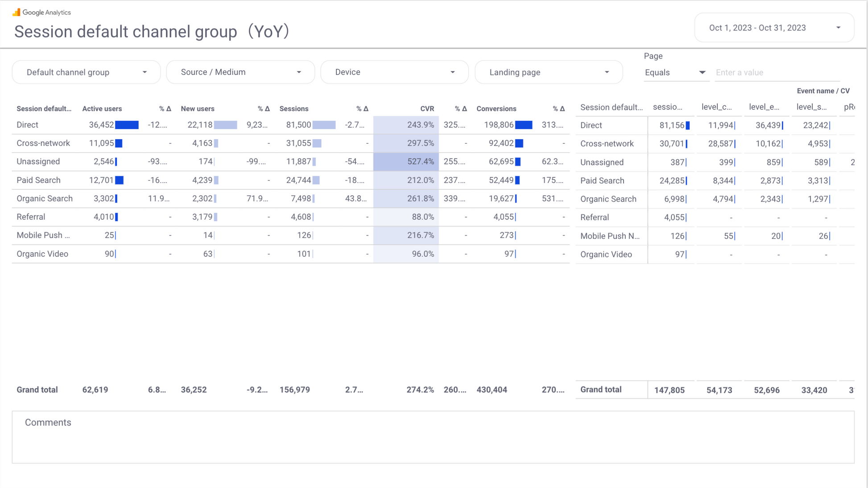Image resolution: width=868 pixels, height=488 pixels.
Task: Click the Unassigned CVR 527.4% heatmap cell
Action: [x=406, y=162]
